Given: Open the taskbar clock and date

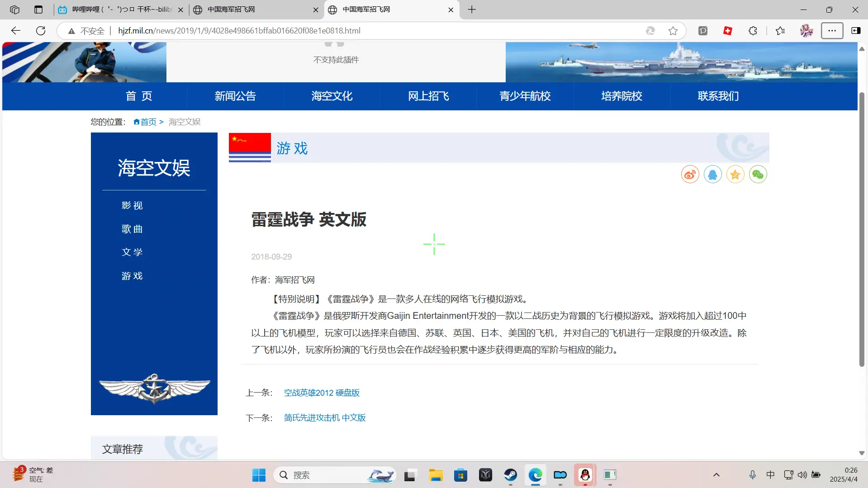Looking at the screenshot, I should tap(844, 475).
